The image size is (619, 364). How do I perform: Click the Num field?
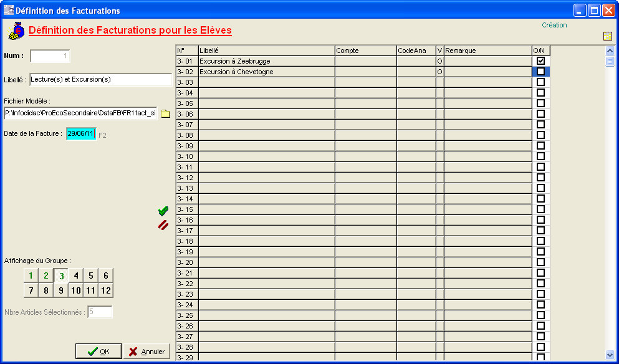pyautogui.click(x=50, y=56)
